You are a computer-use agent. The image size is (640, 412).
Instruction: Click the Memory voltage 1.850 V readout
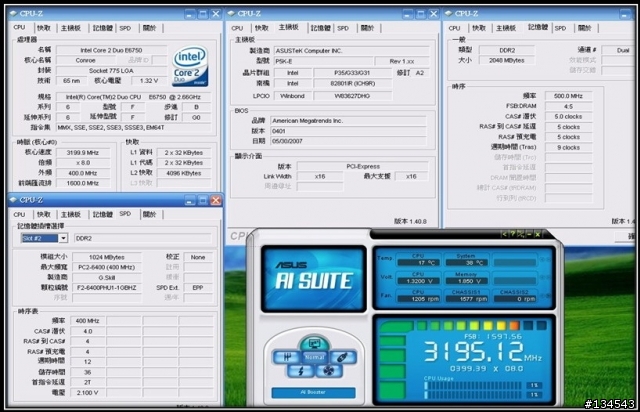click(466, 281)
